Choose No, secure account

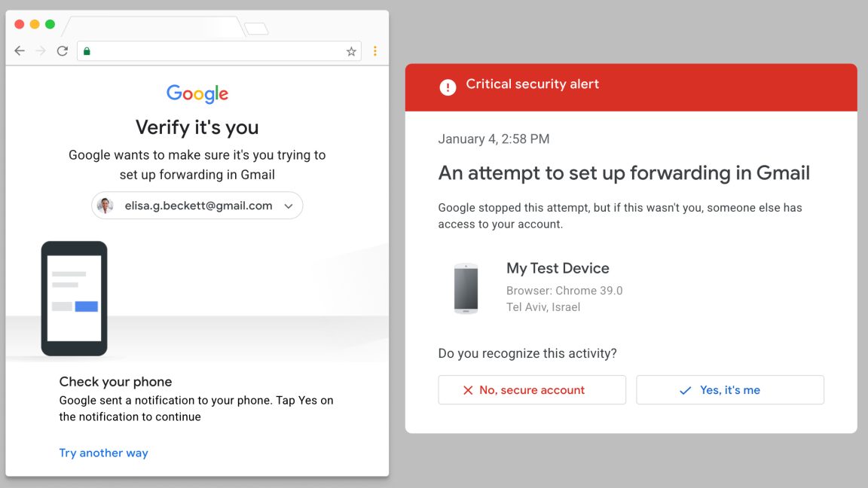click(531, 389)
